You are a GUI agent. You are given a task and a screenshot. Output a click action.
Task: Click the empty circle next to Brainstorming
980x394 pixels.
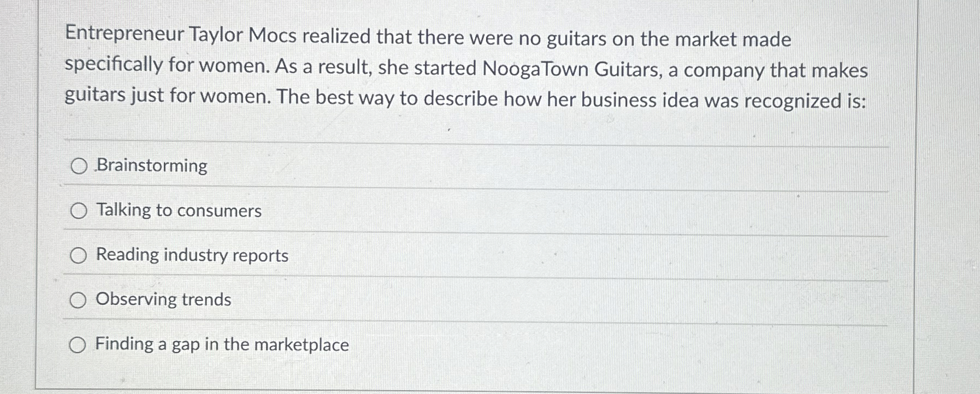(78, 165)
